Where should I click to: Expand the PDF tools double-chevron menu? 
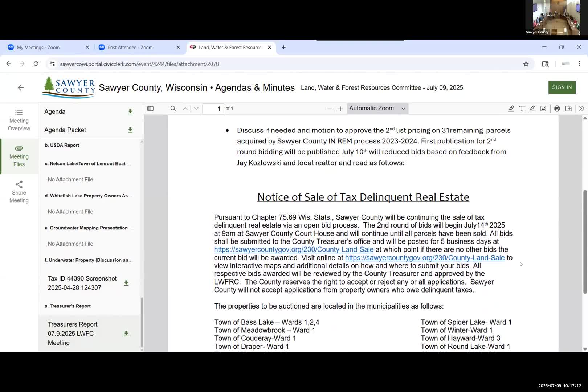(581, 109)
